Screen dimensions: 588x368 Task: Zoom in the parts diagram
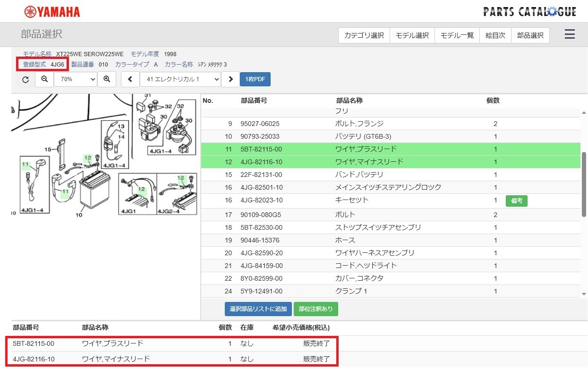[x=107, y=79]
